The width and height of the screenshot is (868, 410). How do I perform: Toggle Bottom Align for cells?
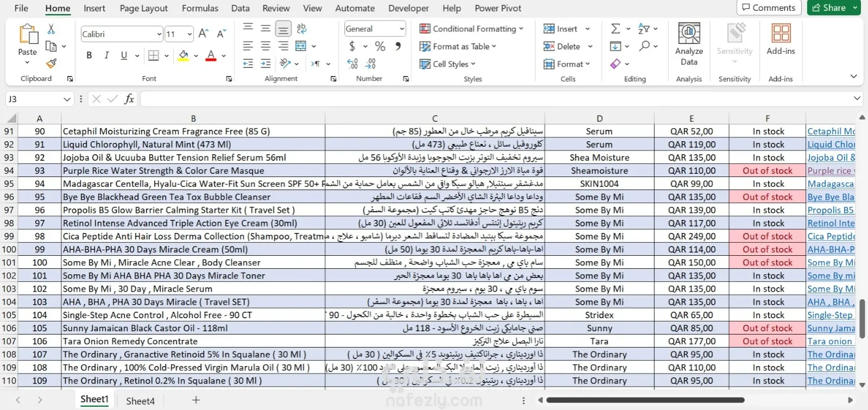[x=283, y=28]
